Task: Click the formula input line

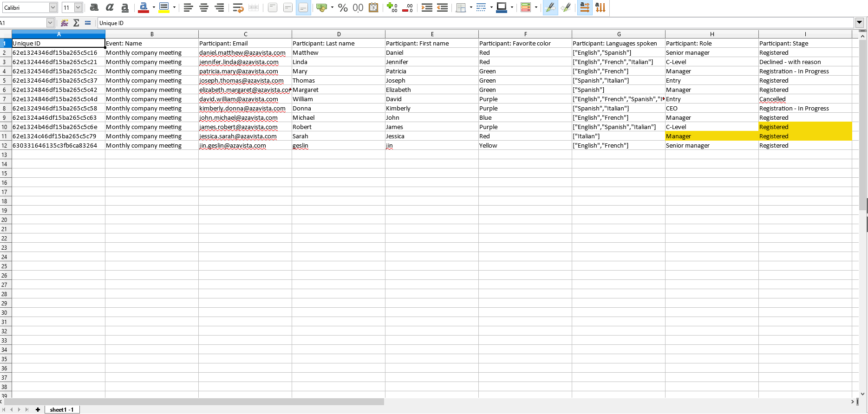Action: point(476,23)
